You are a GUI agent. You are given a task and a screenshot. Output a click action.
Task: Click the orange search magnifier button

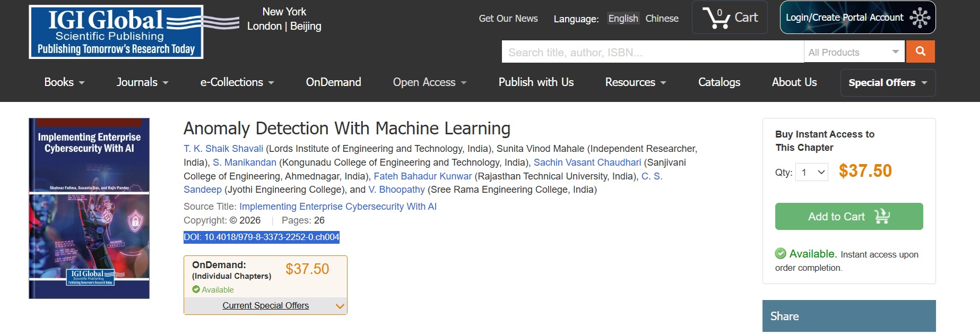coord(921,52)
